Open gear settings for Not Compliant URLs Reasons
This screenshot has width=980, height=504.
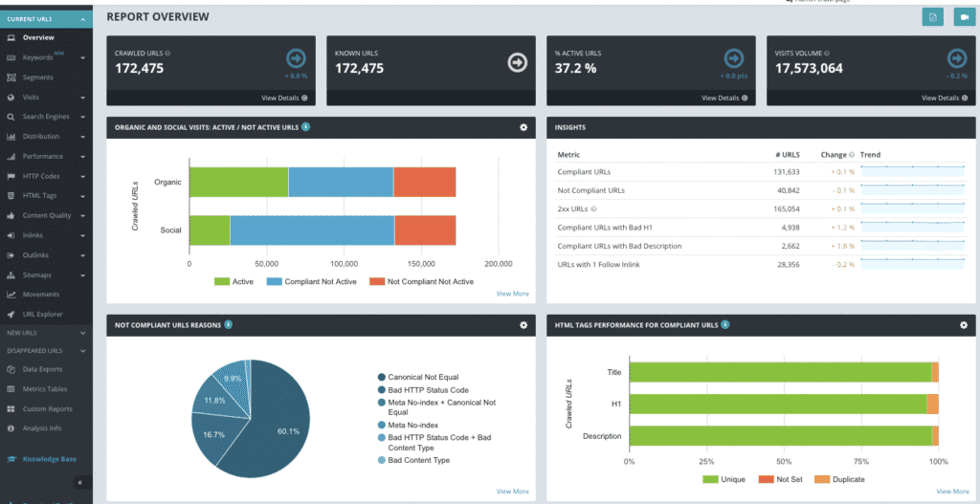(x=523, y=325)
